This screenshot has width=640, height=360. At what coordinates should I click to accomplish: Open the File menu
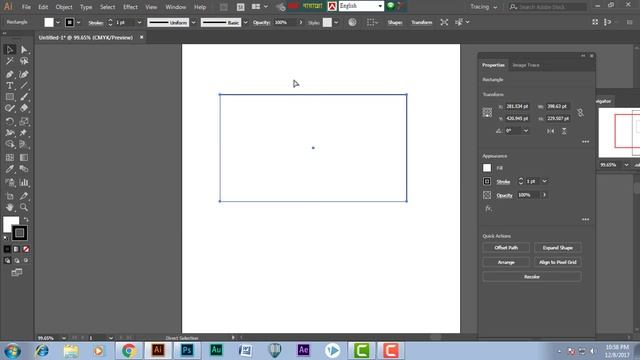pyautogui.click(x=26, y=7)
